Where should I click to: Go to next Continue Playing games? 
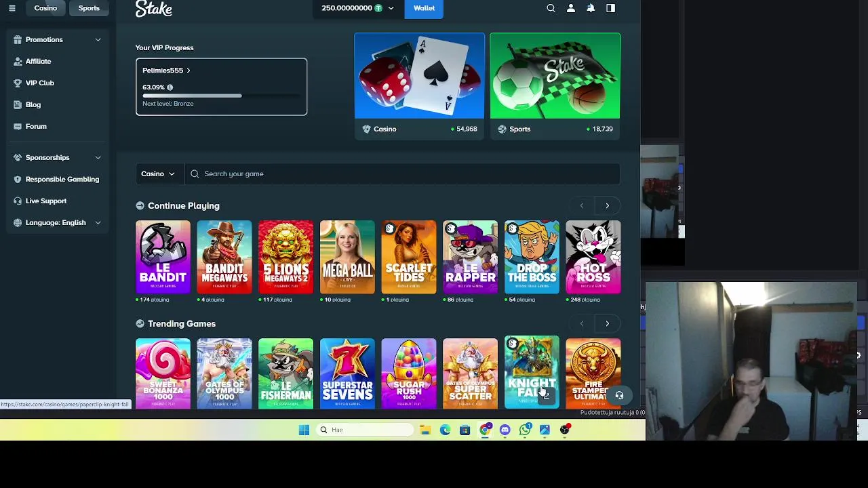(607, 205)
